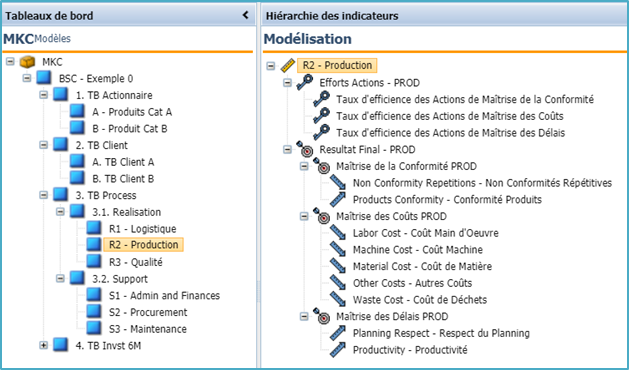629x370 pixels.
Task: Click the blue icon of S2 - Procurement
Action: 94,311
